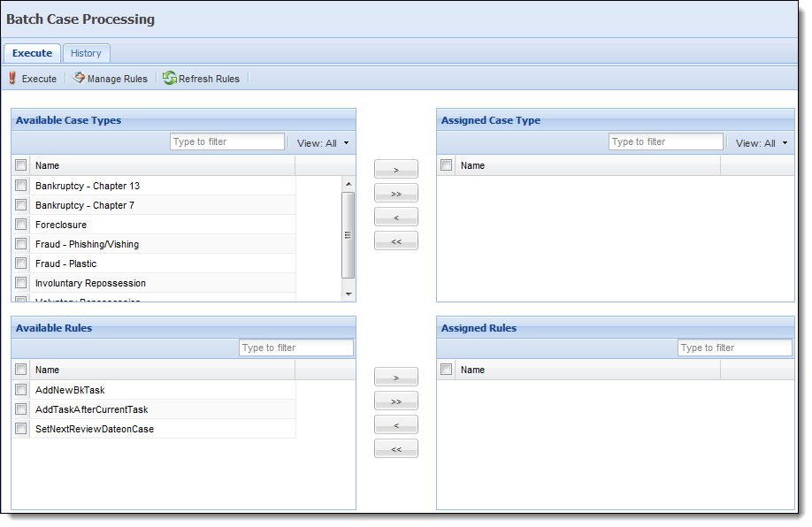812x527 pixels.
Task: Click the red exclamation Execute icon
Action: pos(12,78)
